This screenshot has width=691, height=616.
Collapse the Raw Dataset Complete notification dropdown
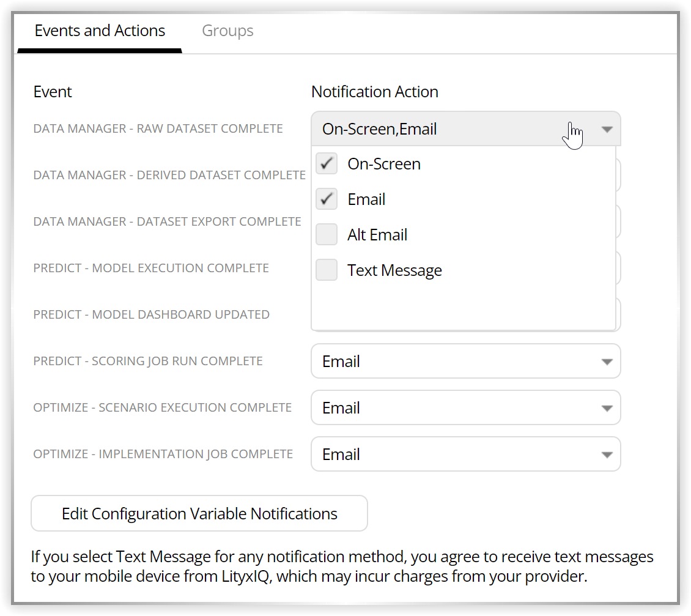pos(466,128)
